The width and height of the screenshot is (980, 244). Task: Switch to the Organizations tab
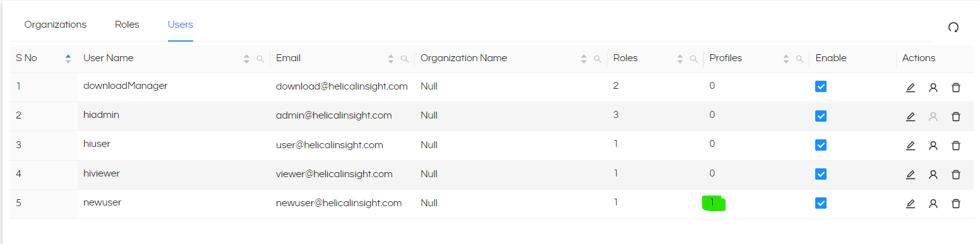tap(56, 25)
